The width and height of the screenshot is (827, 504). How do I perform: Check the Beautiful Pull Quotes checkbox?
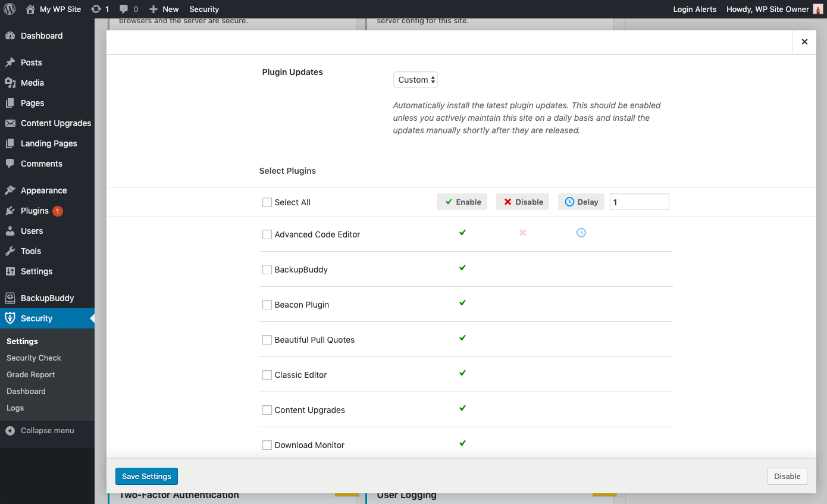(x=267, y=340)
